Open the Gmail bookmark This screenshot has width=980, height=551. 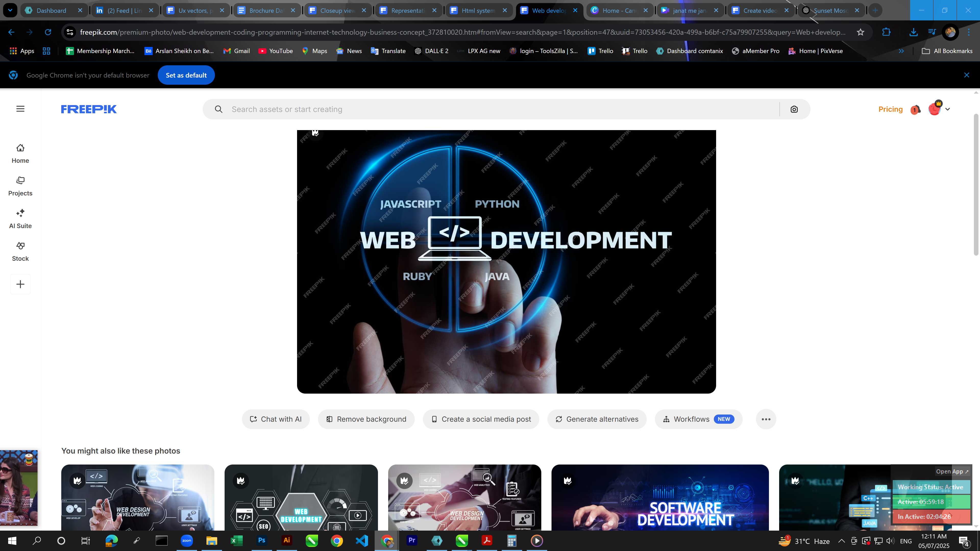(236, 51)
